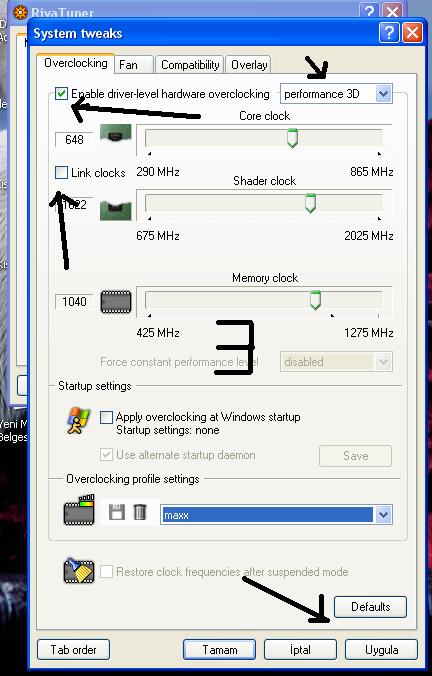Open the performance 3D dropdown
This screenshot has height=676, width=432.
pyautogui.click(x=336, y=94)
